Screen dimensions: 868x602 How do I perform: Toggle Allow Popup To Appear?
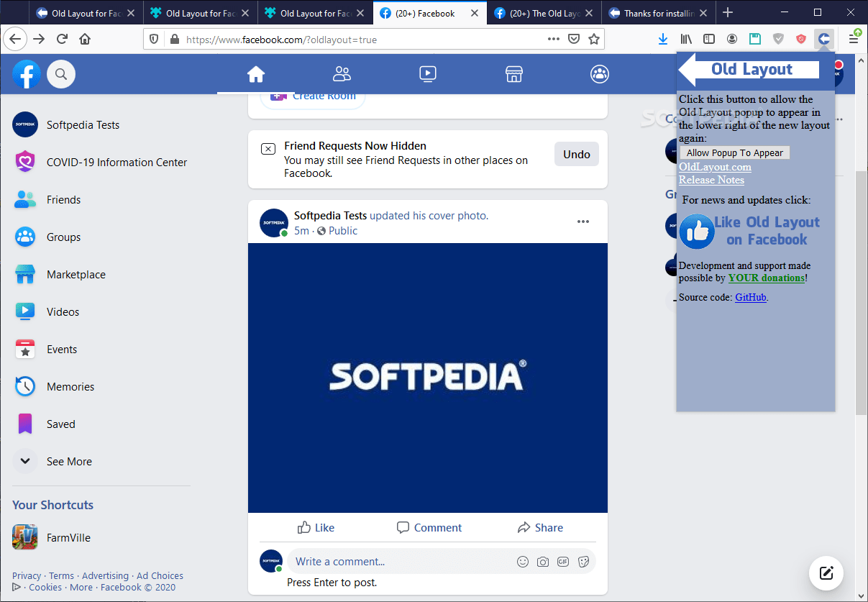pyautogui.click(x=734, y=152)
